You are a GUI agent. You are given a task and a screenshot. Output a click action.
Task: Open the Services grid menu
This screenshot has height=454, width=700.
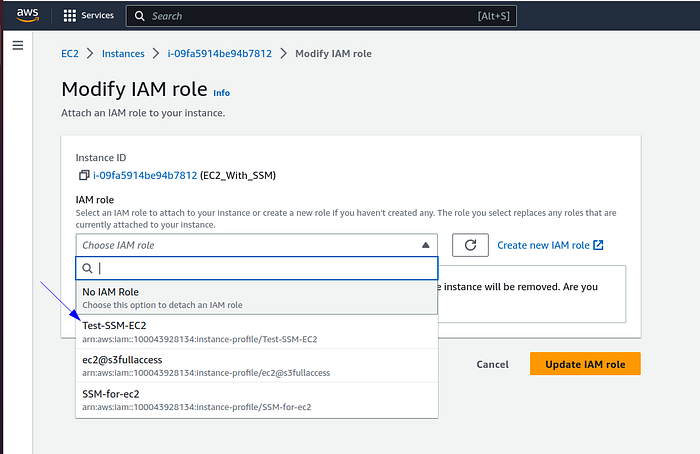point(70,16)
